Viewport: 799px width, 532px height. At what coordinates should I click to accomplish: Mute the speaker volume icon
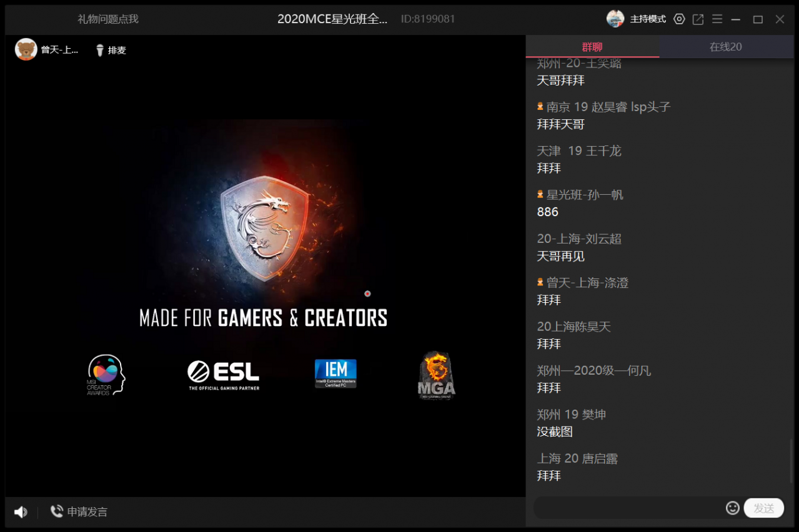21,512
